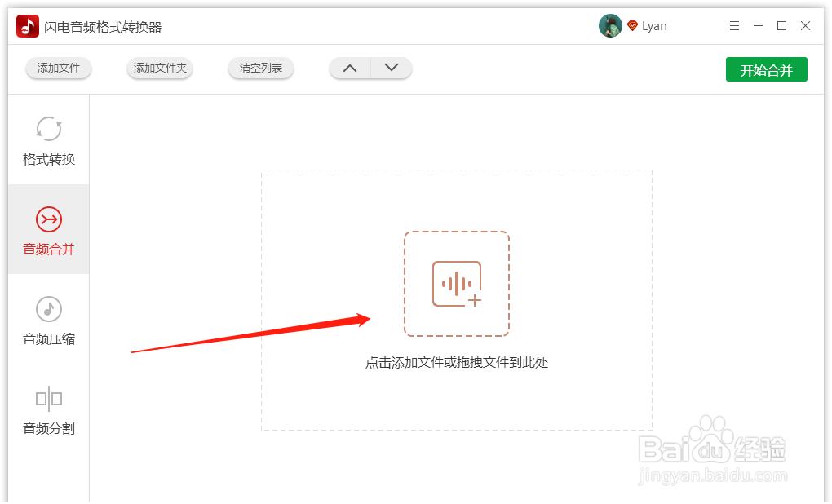832x504 pixels.
Task: Click text 点击添加文件或拖拽文件到此处
Action: tap(457, 363)
